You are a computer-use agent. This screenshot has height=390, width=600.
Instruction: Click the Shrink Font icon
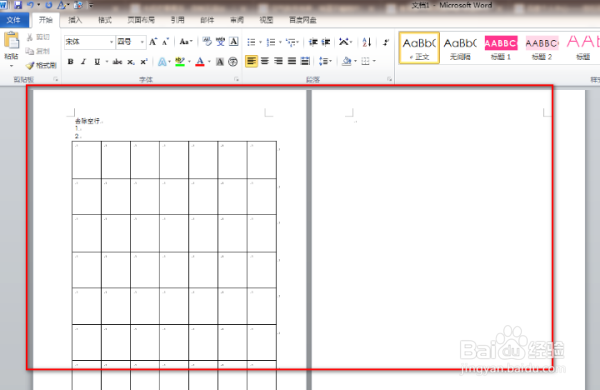[165, 42]
